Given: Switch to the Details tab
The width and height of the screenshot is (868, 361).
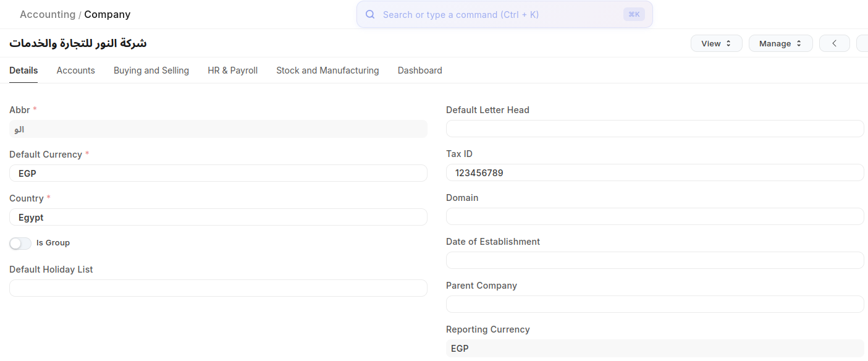Looking at the screenshot, I should [23, 70].
